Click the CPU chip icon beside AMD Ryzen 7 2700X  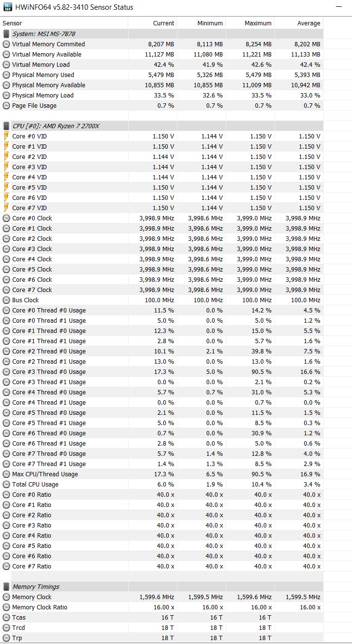6,126
